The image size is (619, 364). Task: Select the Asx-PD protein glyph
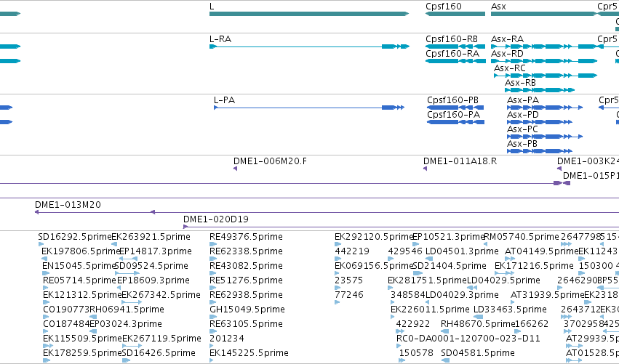point(540,122)
